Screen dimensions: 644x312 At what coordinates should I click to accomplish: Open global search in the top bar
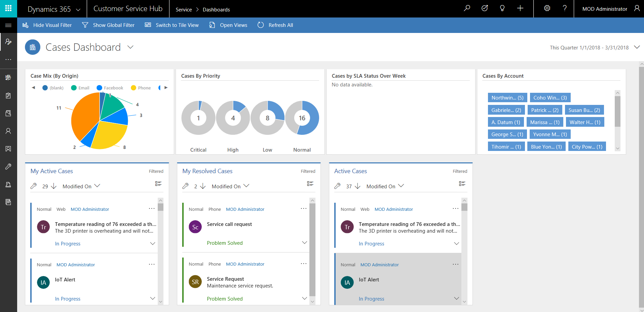coord(467,8)
